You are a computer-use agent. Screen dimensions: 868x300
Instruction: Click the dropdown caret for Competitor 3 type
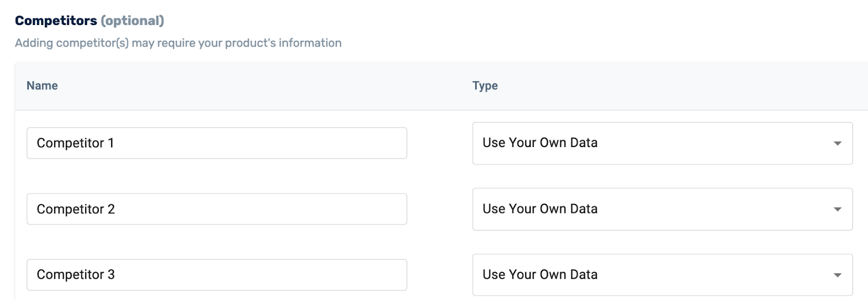[837, 276]
